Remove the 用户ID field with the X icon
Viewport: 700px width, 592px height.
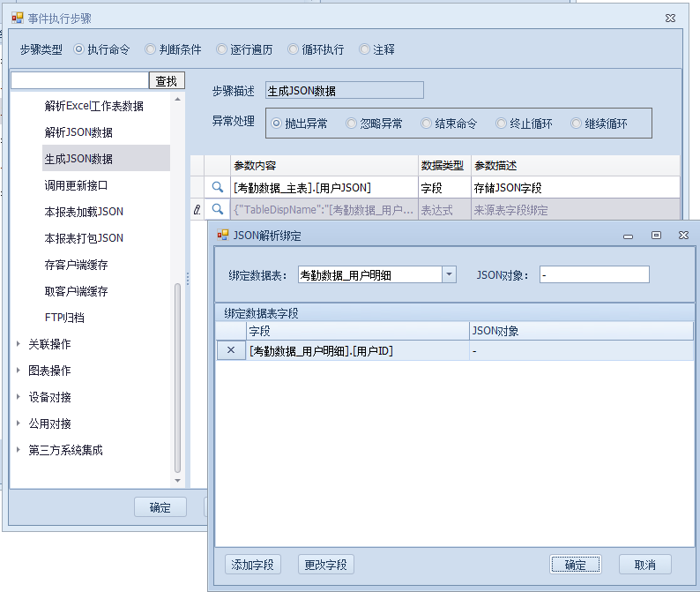click(x=231, y=351)
